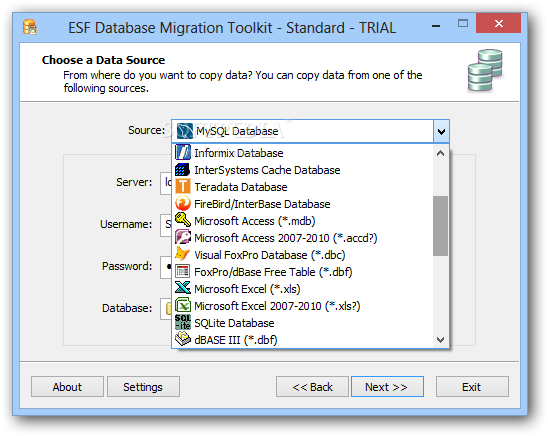Click the SQLite icon
Image resolution: width=548 pixels, height=436 pixels.
183,323
